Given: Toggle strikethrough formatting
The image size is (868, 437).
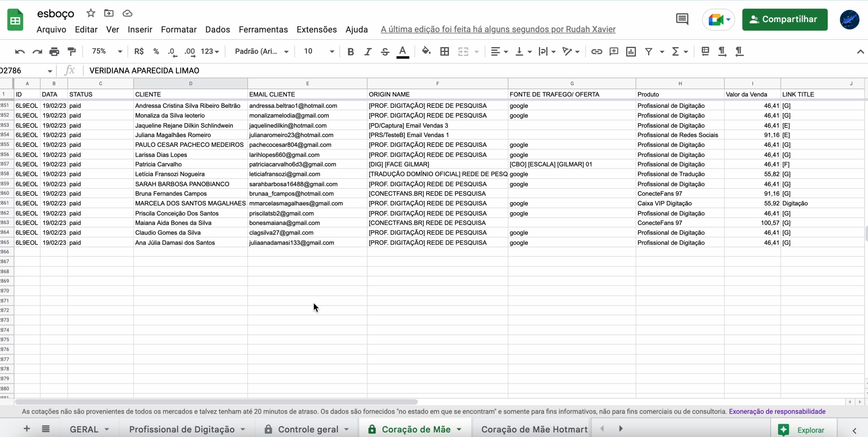Looking at the screenshot, I should tap(385, 52).
